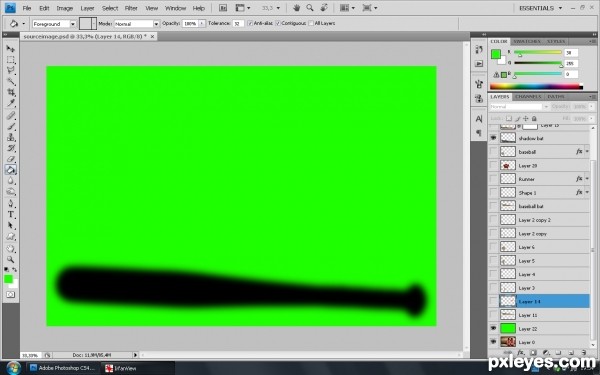The height and width of the screenshot is (375, 600).
Task: Open zoom level dropdown in application bar
Action: [278, 8]
